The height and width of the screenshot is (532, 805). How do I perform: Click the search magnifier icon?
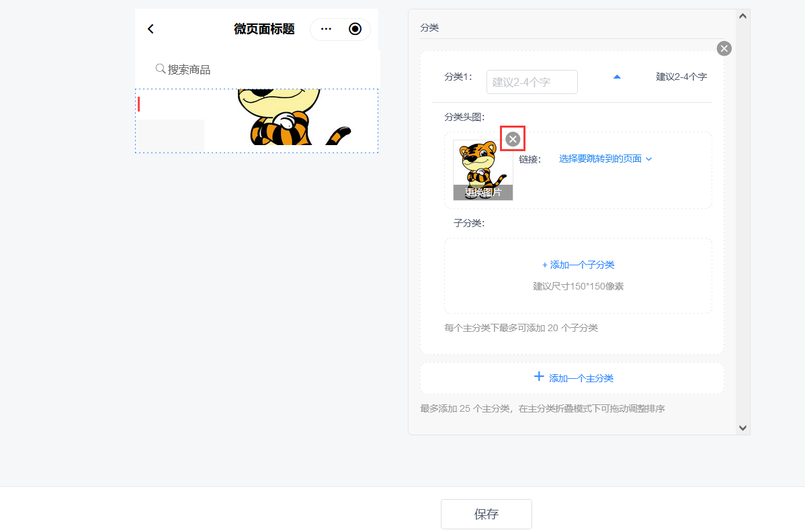pos(160,69)
